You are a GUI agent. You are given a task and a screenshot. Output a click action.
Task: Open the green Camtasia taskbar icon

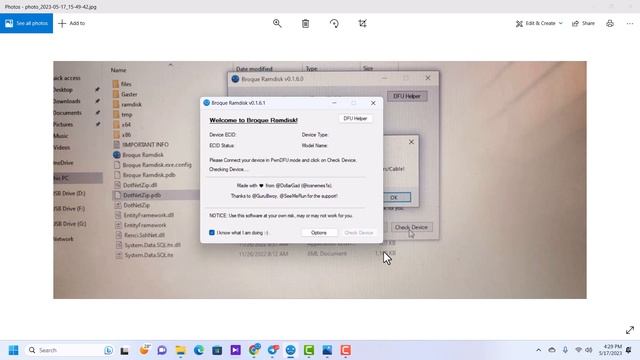309,350
